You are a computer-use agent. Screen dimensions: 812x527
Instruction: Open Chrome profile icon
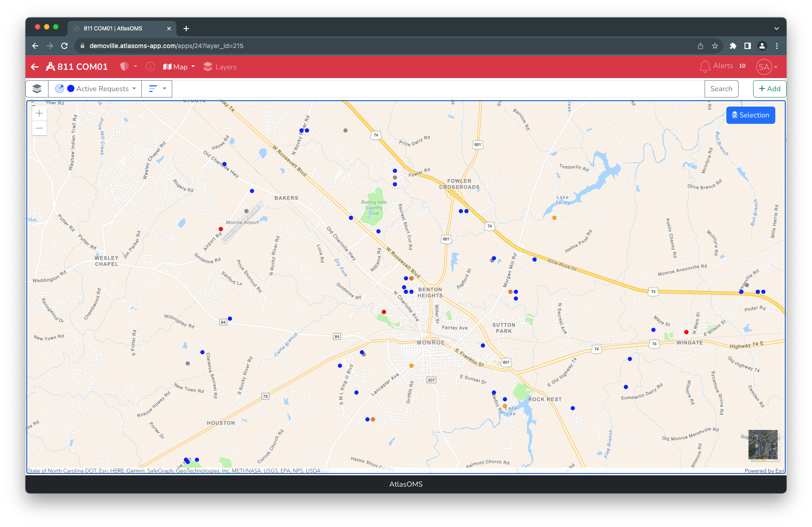click(x=762, y=46)
